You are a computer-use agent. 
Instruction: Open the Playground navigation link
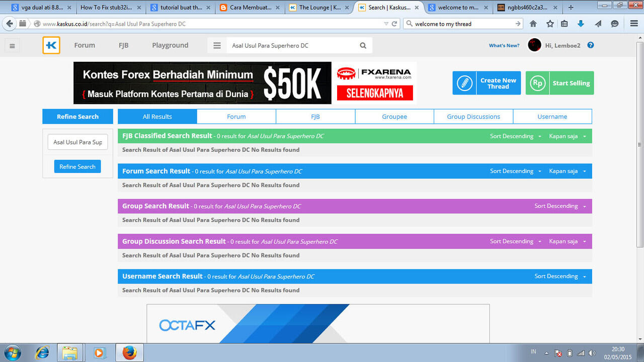tap(170, 45)
